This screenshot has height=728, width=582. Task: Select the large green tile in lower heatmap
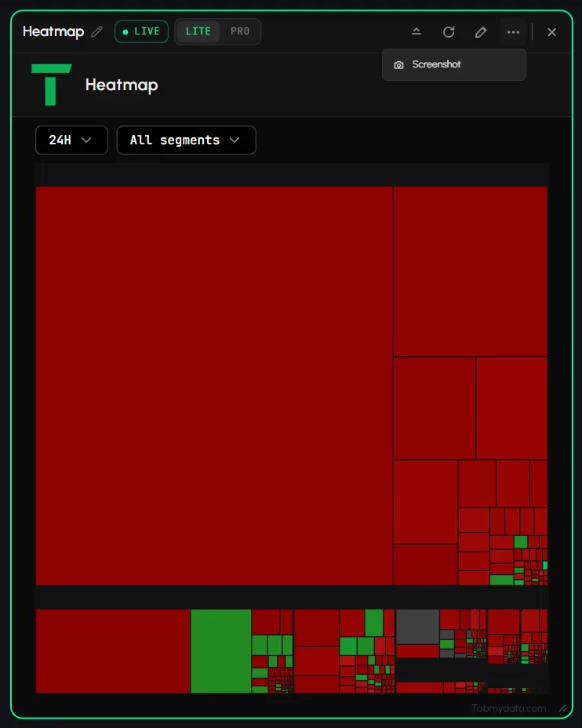(x=221, y=651)
